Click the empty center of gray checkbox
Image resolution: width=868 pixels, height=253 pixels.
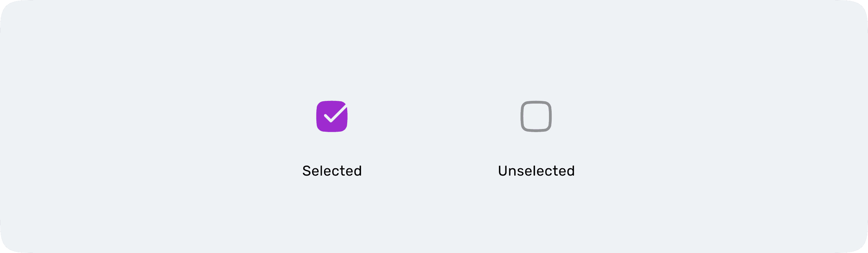coord(536,116)
